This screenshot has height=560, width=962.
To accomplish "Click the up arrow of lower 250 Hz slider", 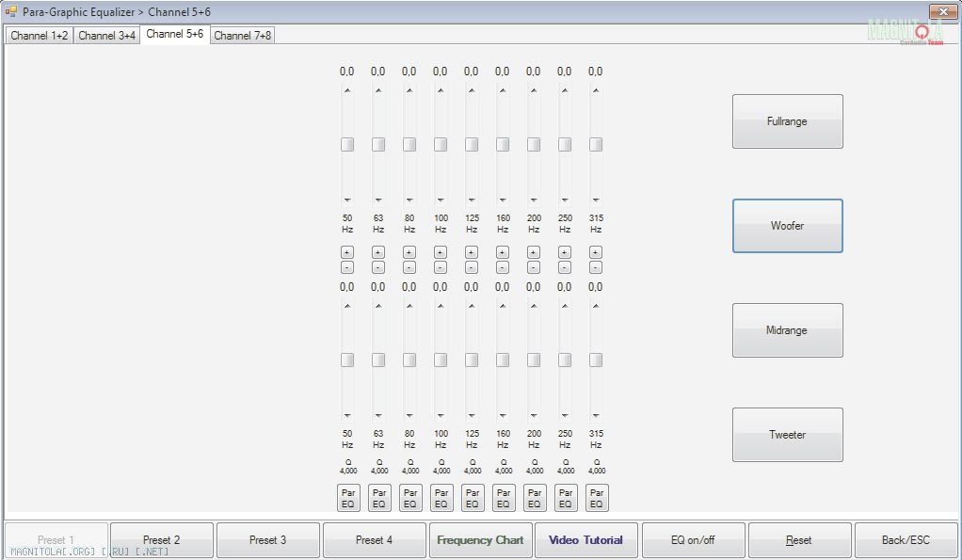I will coord(565,306).
